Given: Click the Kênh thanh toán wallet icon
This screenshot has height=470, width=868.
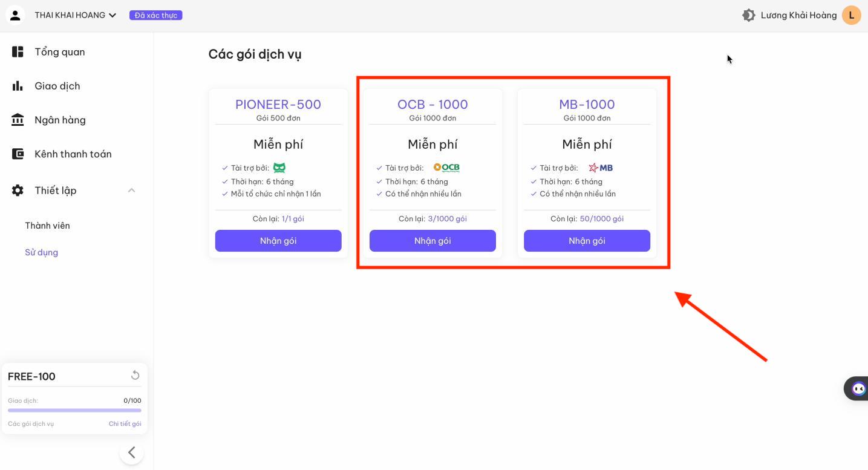Looking at the screenshot, I should click(18, 154).
